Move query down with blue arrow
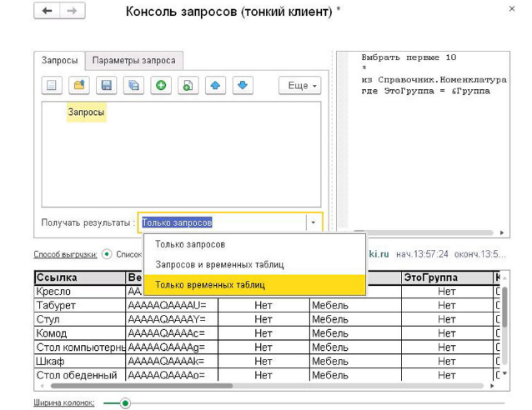The height and width of the screenshot is (410, 532). point(242,85)
